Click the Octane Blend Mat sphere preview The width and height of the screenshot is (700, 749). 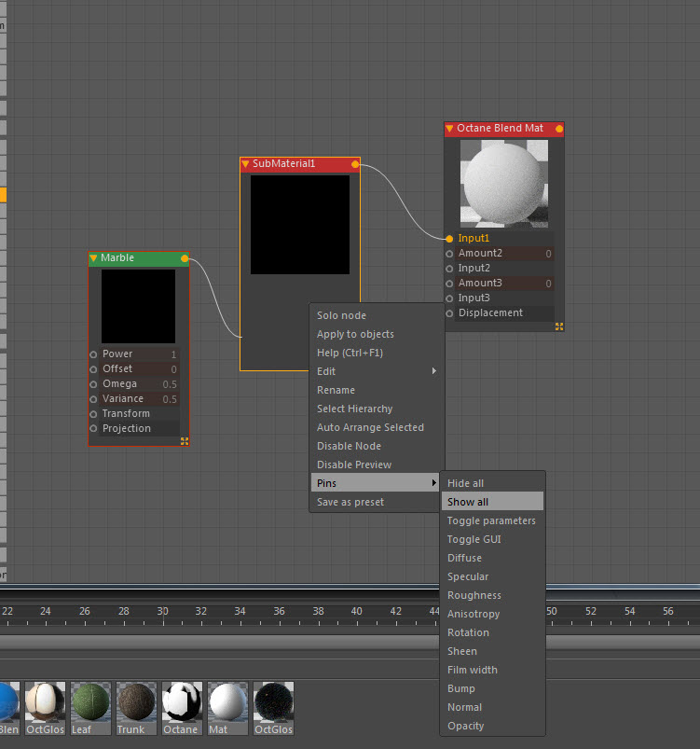(503, 184)
